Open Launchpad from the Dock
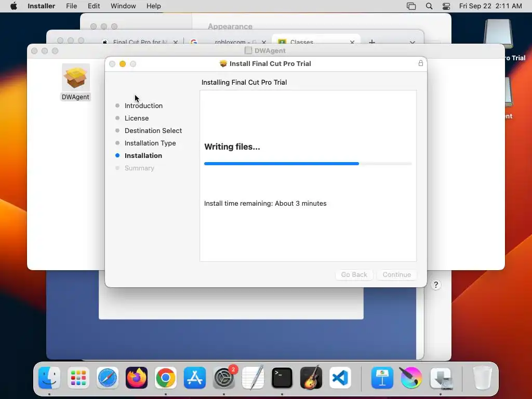This screenshot has height=399, width=532. click(78, 378)
